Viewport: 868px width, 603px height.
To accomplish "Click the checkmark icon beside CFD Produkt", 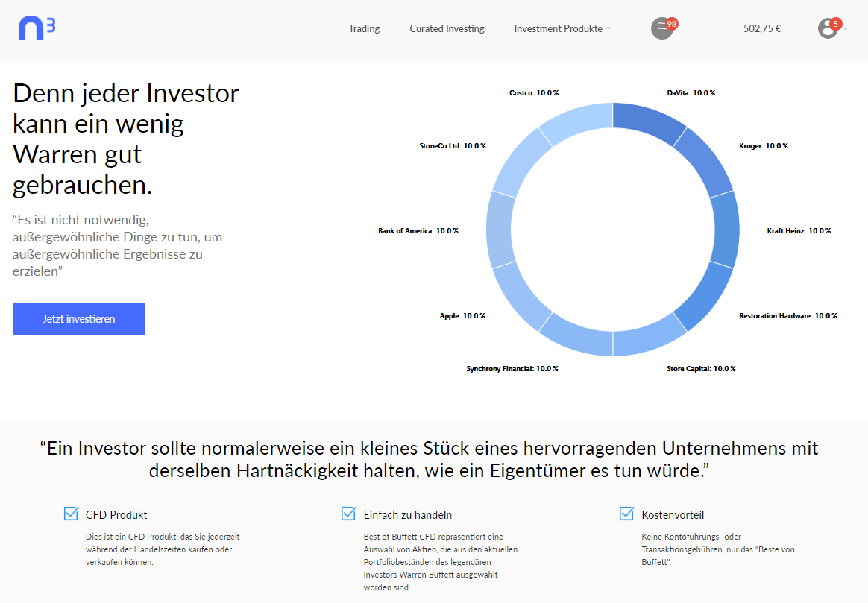I will click(71, 514).
